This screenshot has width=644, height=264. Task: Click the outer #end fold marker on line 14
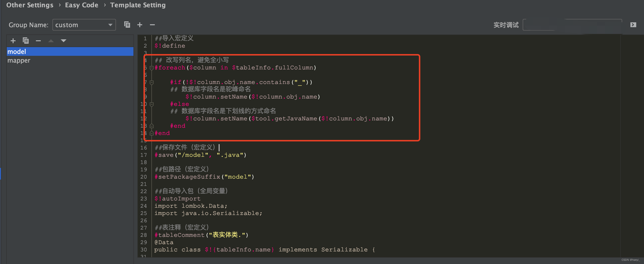(151, 133)
